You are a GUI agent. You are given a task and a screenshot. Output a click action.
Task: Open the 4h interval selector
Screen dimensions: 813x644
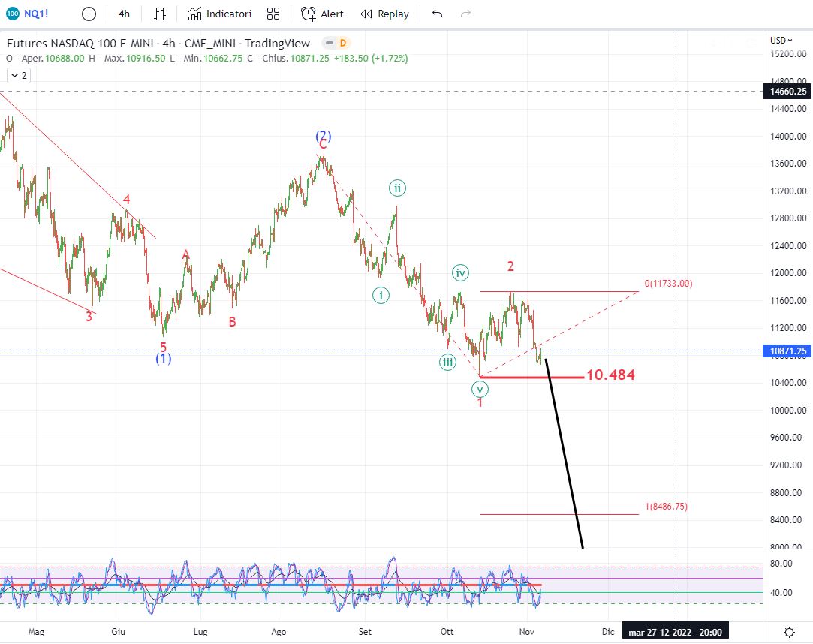coord(124,14)
